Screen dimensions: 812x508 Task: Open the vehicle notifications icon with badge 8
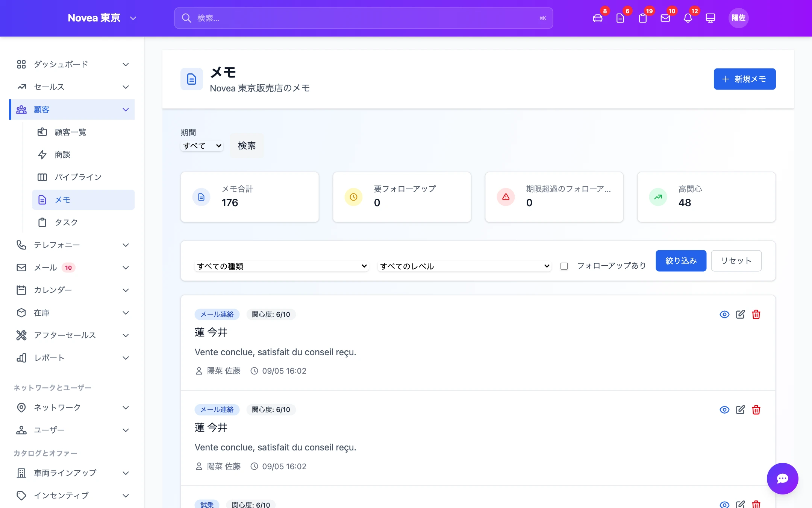coord(598,18)
